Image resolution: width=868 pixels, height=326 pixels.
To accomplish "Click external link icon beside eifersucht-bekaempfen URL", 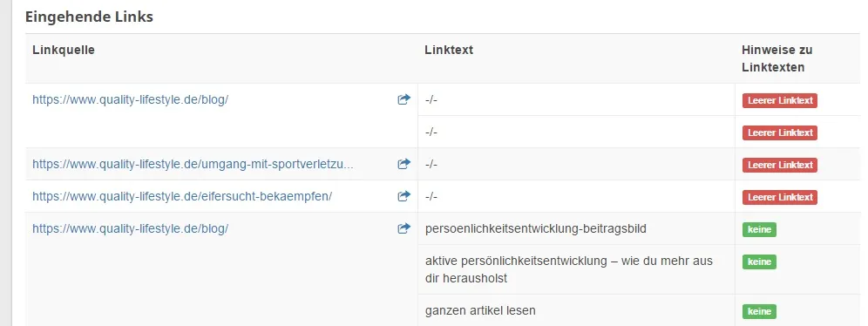I will pos(404,196).
